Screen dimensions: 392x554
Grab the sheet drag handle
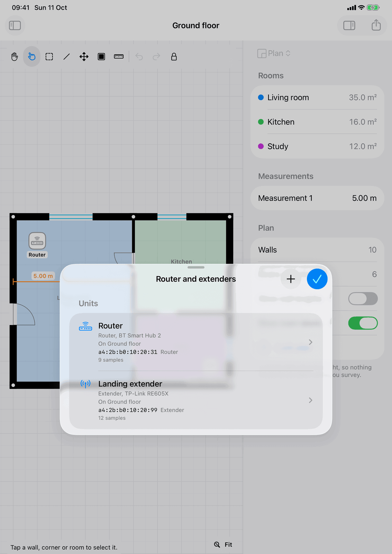click(196, 267)
